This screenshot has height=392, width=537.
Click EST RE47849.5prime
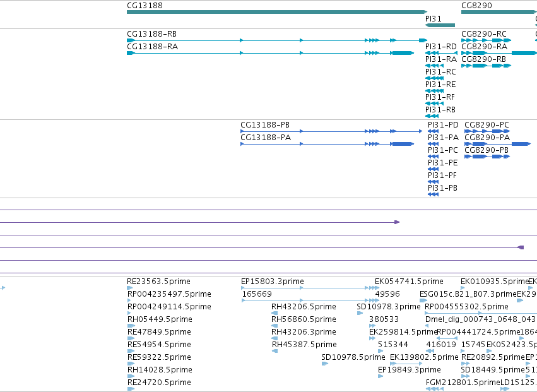click(x=159, y=332)
